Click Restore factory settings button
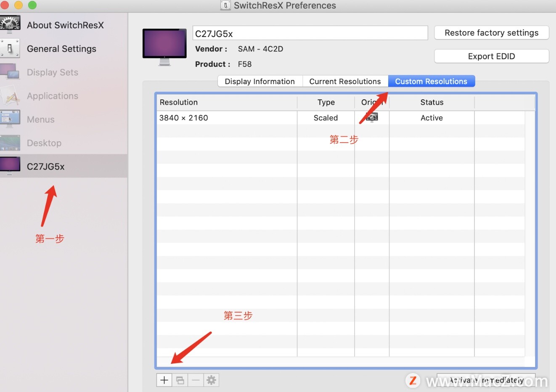Viewport: 556px width, 392px height. [x=492, y=33]
